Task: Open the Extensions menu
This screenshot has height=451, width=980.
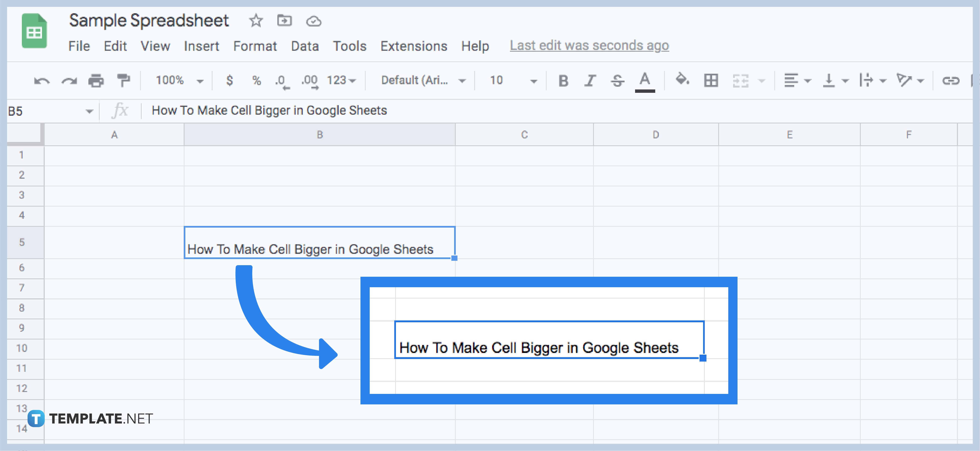Action: click(x=414, y=46)
